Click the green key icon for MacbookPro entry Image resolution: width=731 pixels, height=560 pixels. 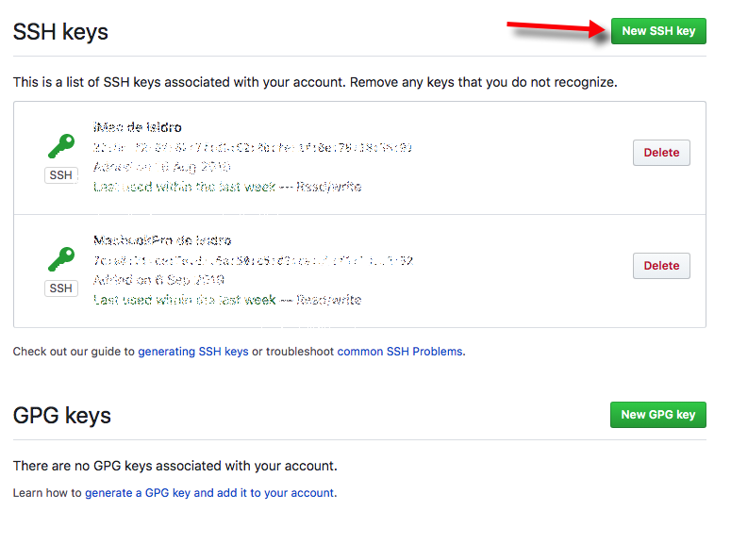(x=61, y=259)
